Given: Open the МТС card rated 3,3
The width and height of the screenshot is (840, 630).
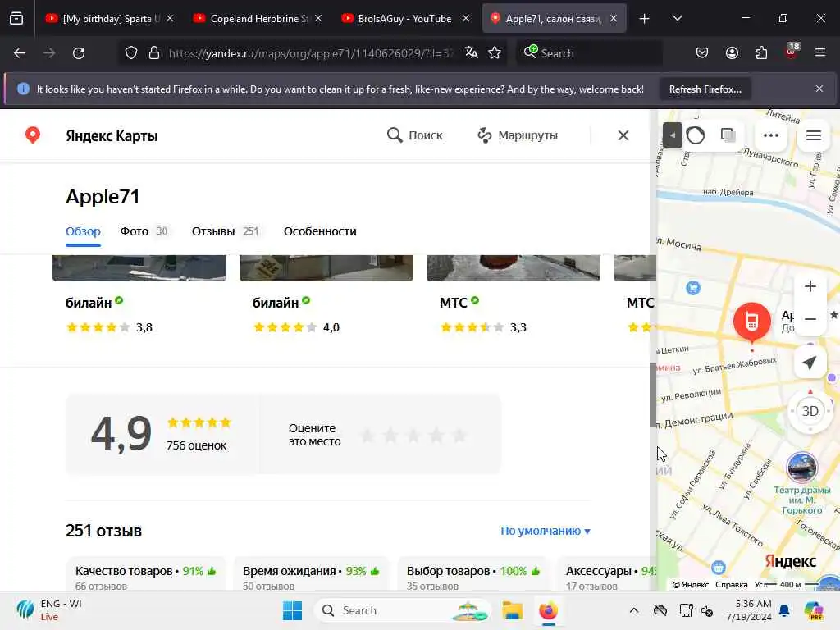Looking at the screenshot, I should click(x=514, y=294).
